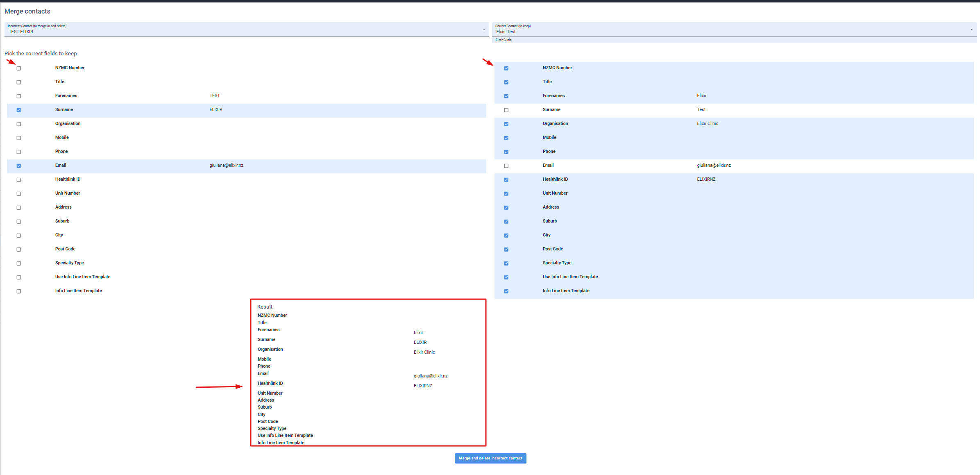Expand the TEST ELIXIR contact selector arrow
This screenshot has width=980, height=475.
click(483, 29)
